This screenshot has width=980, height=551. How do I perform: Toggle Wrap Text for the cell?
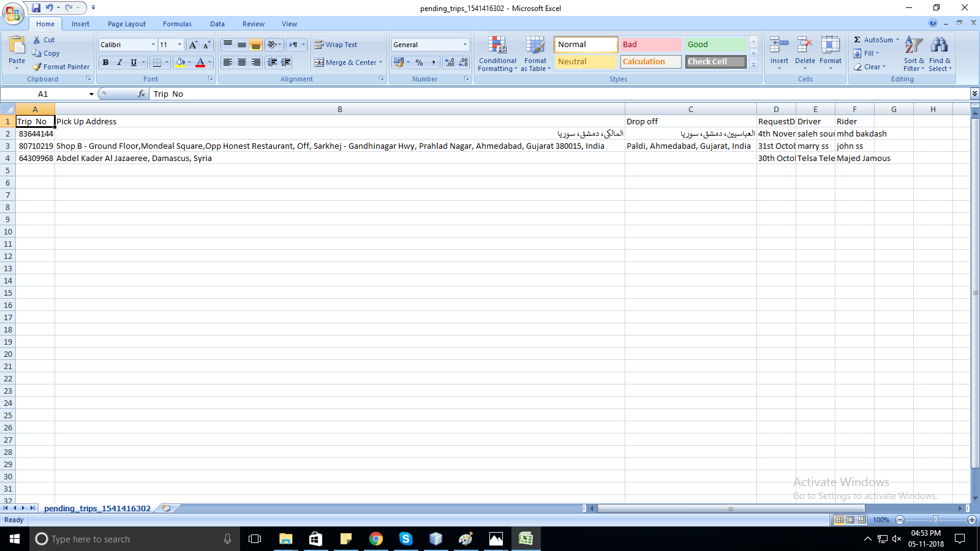pyautogui.click(x=336, y=45)
